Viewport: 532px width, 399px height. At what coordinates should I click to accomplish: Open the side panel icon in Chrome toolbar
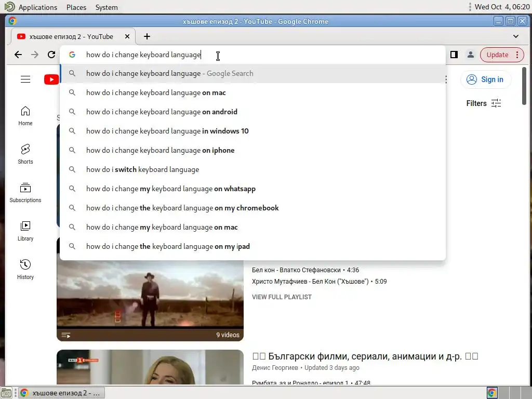tap(454, 55)
